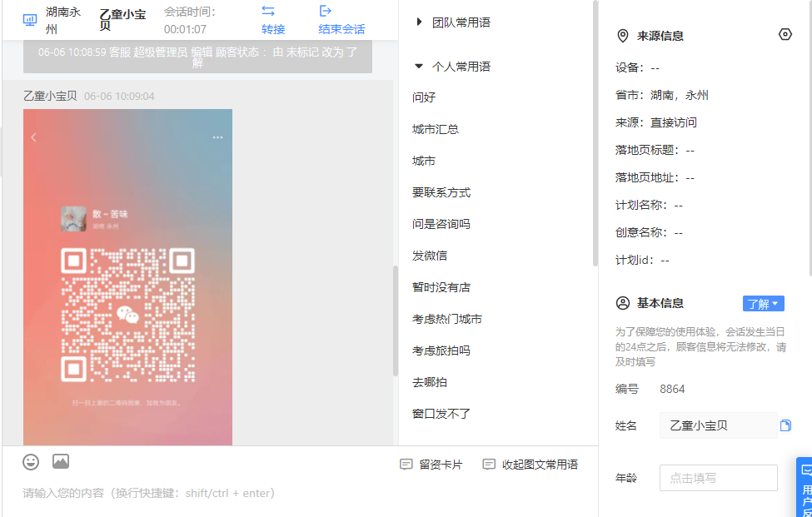Select the 城市汇总 quick phrase

[x=436, y=129]
